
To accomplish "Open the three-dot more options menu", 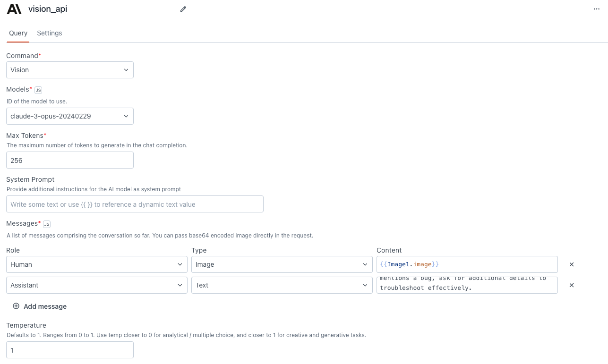I will click(596, 9).
